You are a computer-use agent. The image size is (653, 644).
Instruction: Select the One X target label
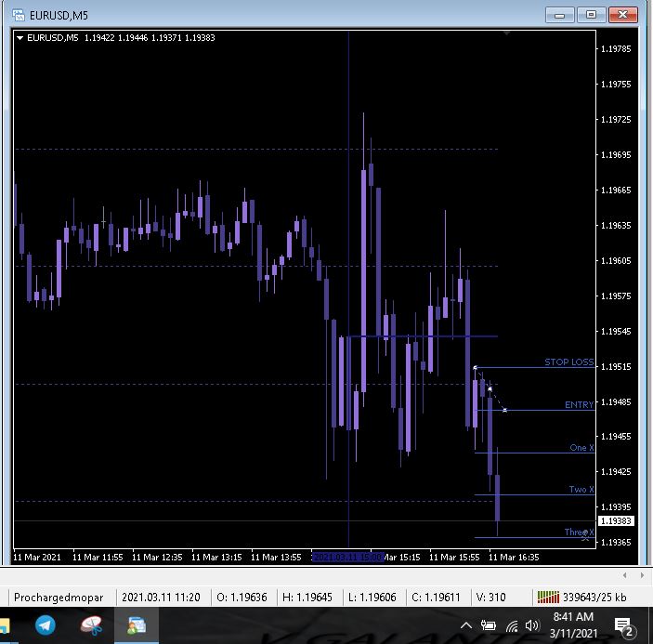click(581, 447)
